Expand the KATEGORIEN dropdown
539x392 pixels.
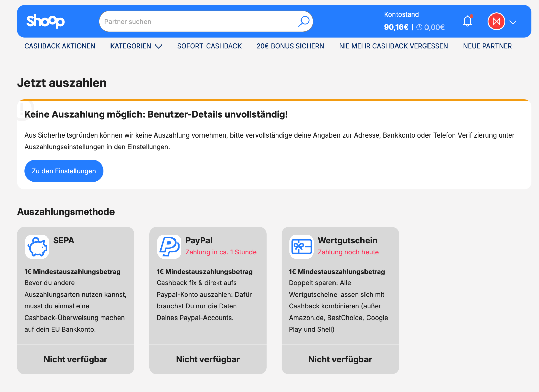(136, 46)
